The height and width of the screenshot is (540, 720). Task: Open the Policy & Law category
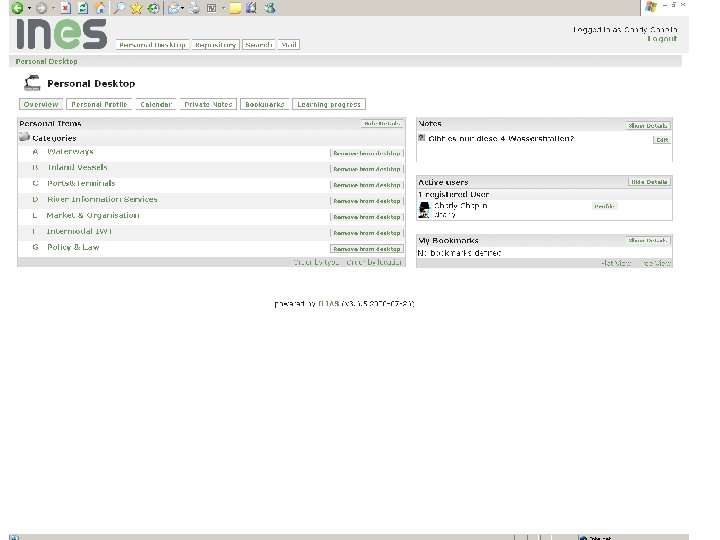(x=73, y=247)
